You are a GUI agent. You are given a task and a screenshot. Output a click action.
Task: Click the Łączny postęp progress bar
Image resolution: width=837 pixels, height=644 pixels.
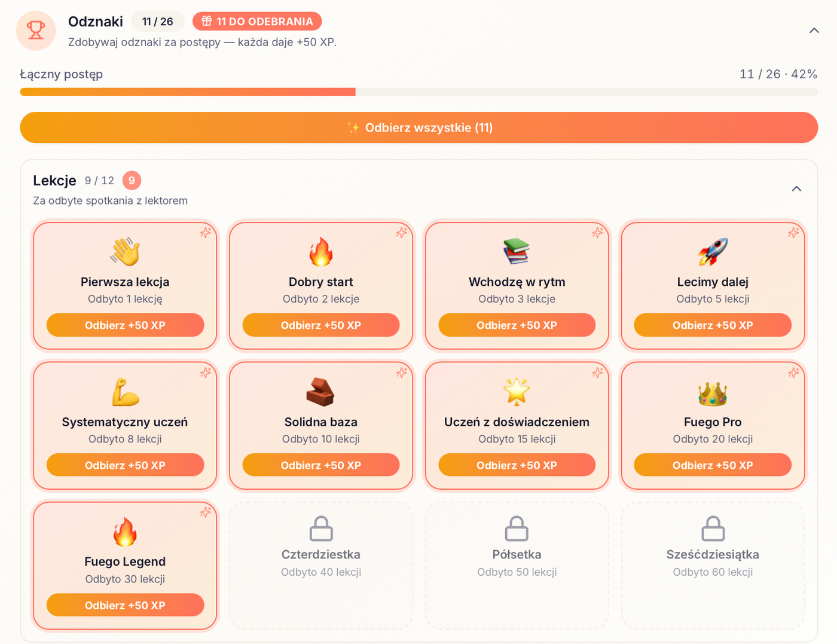(x=418, y=92)
